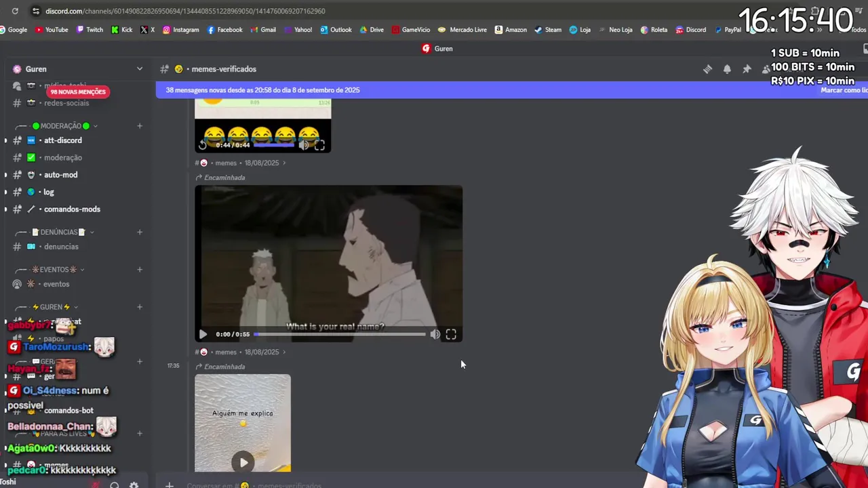Create channel in MODERAÇÃO category
The height and width of the screenshot is (488, 868).
[140, 126]
